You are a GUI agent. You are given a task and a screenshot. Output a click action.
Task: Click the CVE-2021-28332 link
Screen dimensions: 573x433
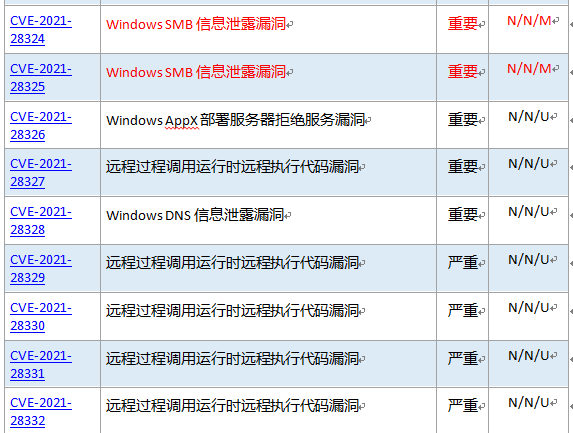point(41,411)
